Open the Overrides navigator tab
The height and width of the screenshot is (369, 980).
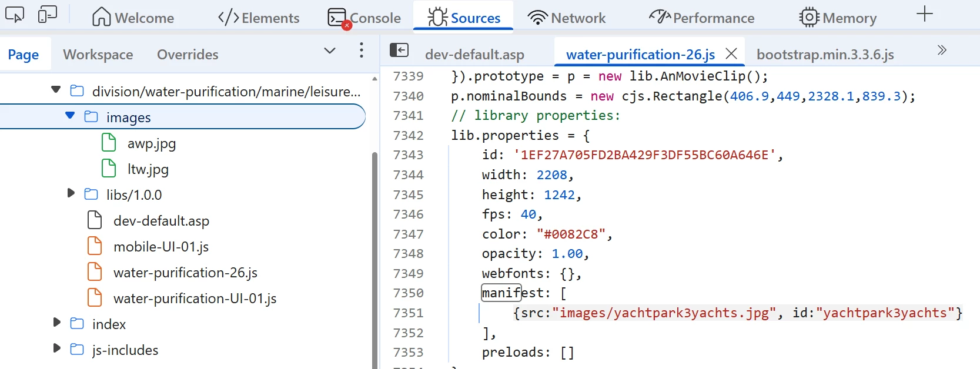point(188,55)
